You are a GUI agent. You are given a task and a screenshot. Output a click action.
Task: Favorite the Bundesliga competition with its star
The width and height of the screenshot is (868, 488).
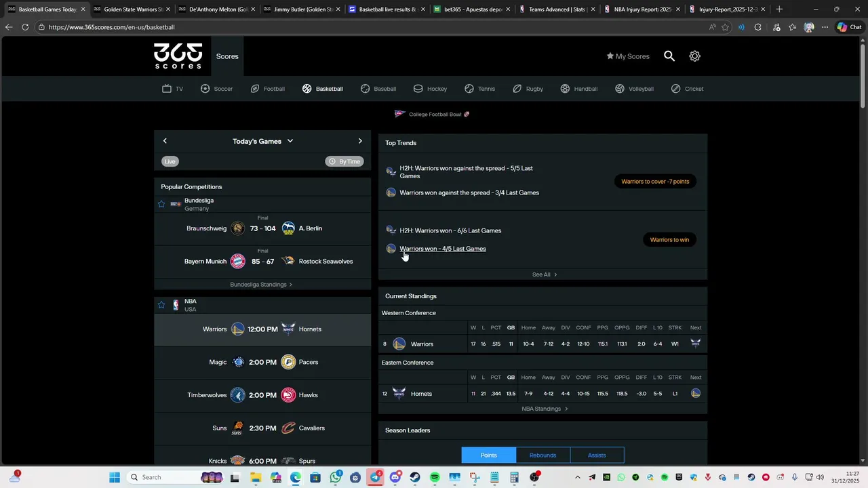click(161, 204)
